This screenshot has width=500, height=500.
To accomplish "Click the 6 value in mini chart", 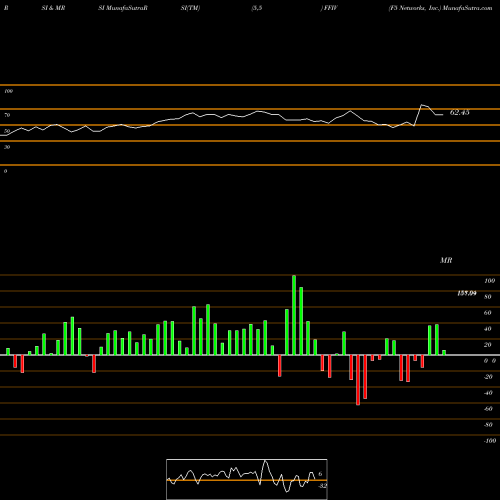I will click(320, 474).
